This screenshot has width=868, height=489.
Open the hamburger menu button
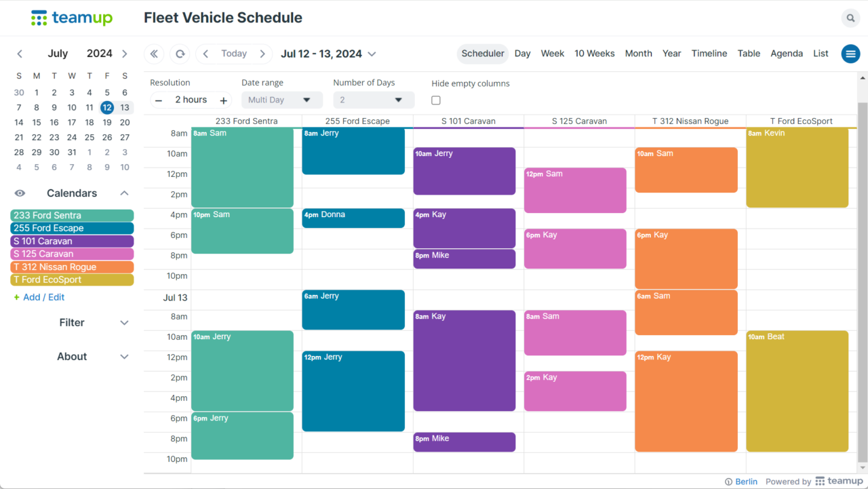pos(850,54)
